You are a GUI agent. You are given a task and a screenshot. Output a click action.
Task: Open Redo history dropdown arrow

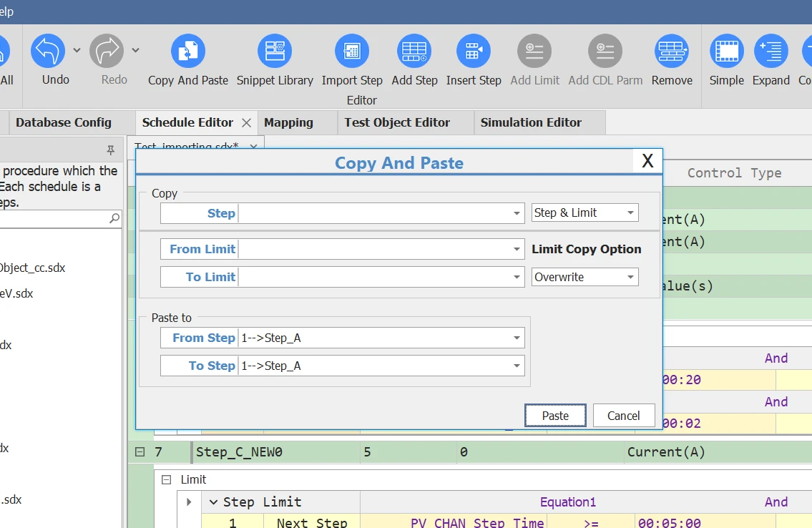pyautogui.click(x=135, y=50)
